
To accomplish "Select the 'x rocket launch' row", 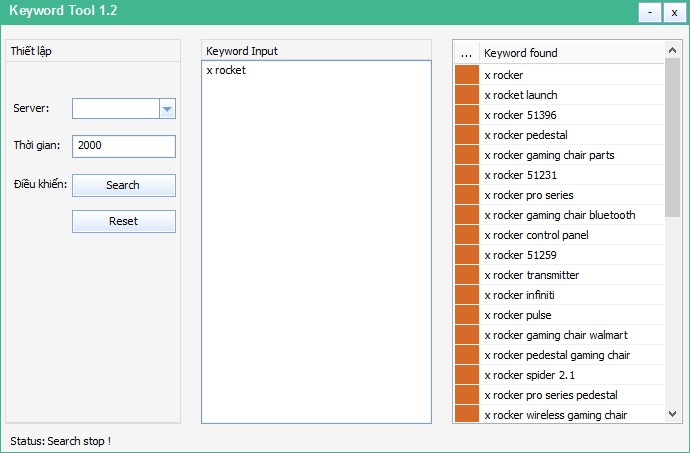I will click(x=559, y=95).
